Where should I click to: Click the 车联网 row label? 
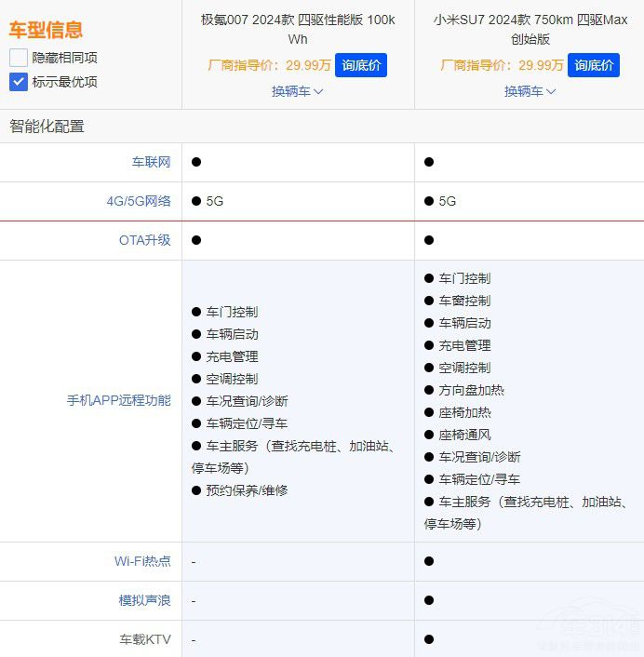point(151,162)
